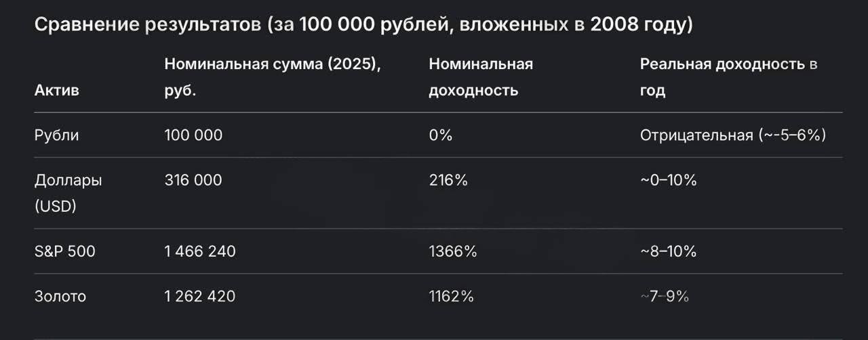868x340 pixels.
Task: Select the '1 262 420' amount cell
Action: (x=200, y=296)
